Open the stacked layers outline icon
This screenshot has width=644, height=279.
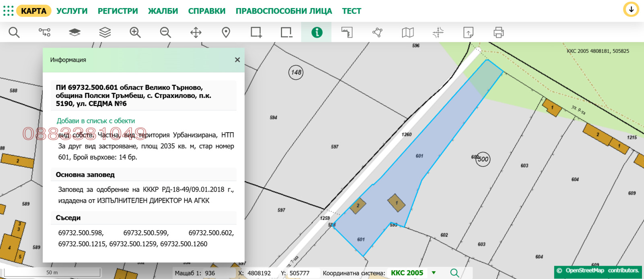pos(105,32)
